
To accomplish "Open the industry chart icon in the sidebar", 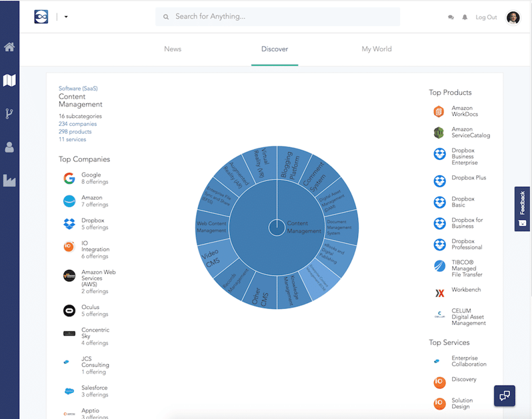I will tap(9, 181).
